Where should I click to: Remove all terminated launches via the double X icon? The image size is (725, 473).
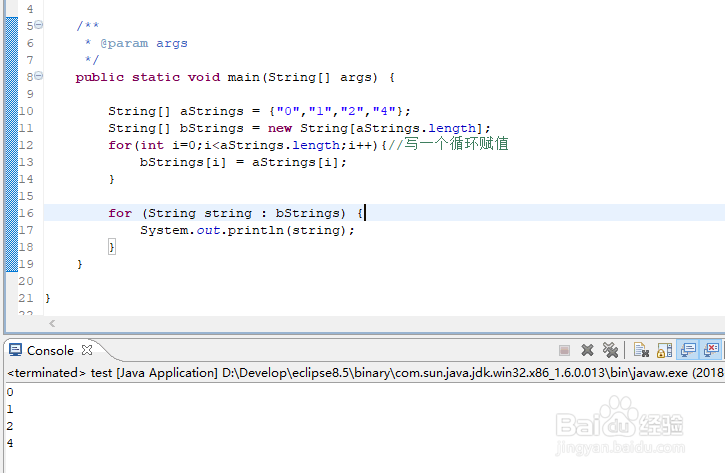pos(610,350)
